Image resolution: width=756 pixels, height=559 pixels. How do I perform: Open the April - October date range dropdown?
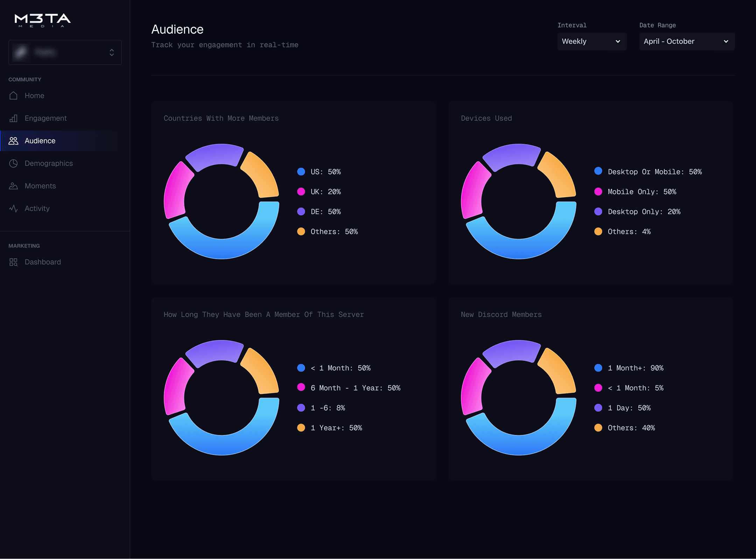[x=686, y=41]
